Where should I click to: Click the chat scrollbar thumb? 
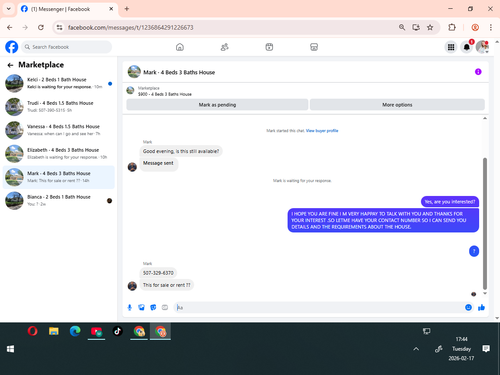point(485,223)
